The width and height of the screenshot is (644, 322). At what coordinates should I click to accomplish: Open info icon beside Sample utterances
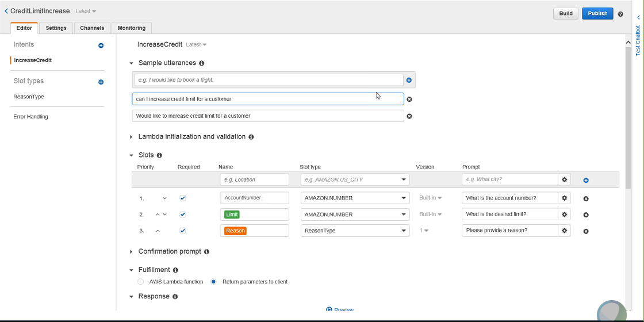[x=201, y=63]
